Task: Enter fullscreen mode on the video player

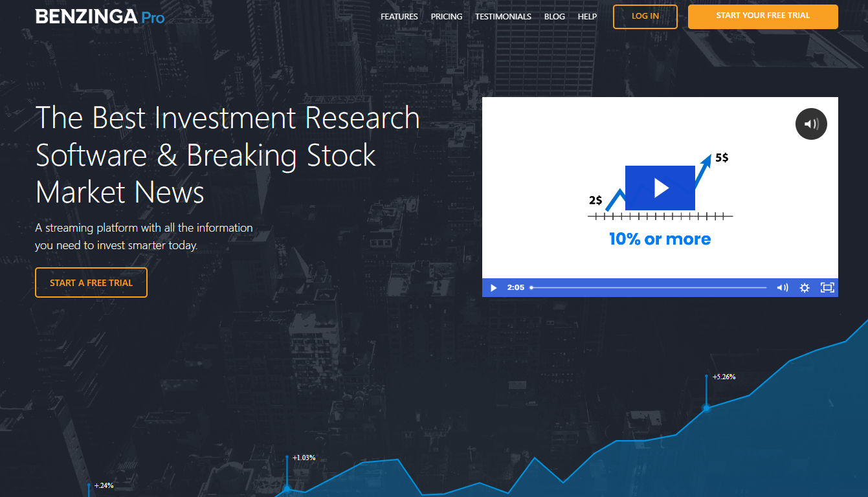Action: (827, 287)
